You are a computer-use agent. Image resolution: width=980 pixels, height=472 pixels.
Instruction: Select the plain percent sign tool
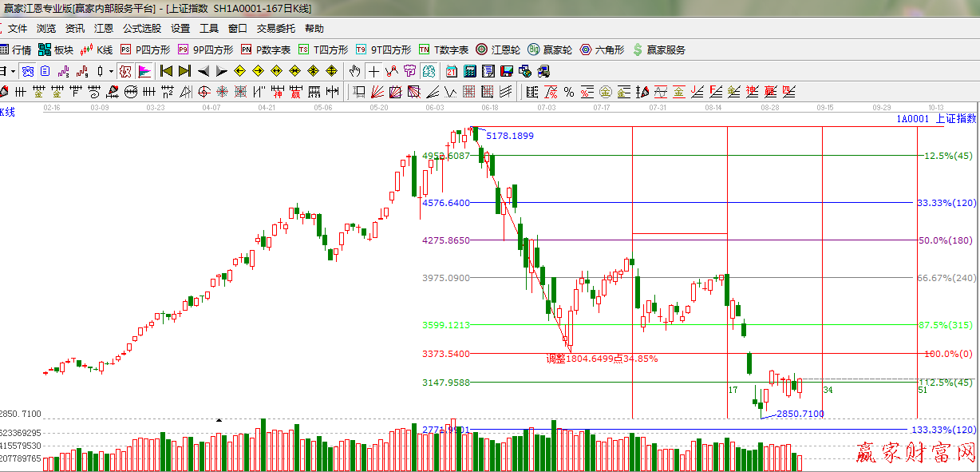569,91
